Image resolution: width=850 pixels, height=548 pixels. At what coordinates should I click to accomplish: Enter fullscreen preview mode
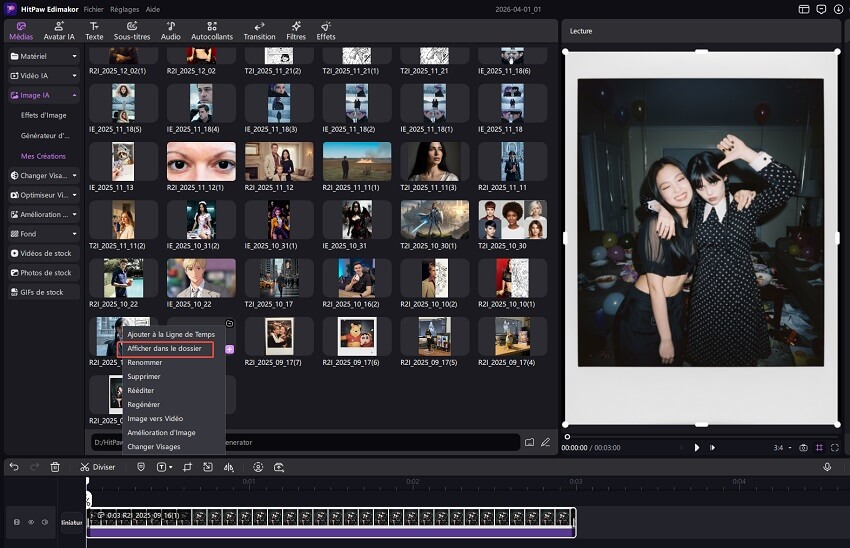tap(835, 448)
